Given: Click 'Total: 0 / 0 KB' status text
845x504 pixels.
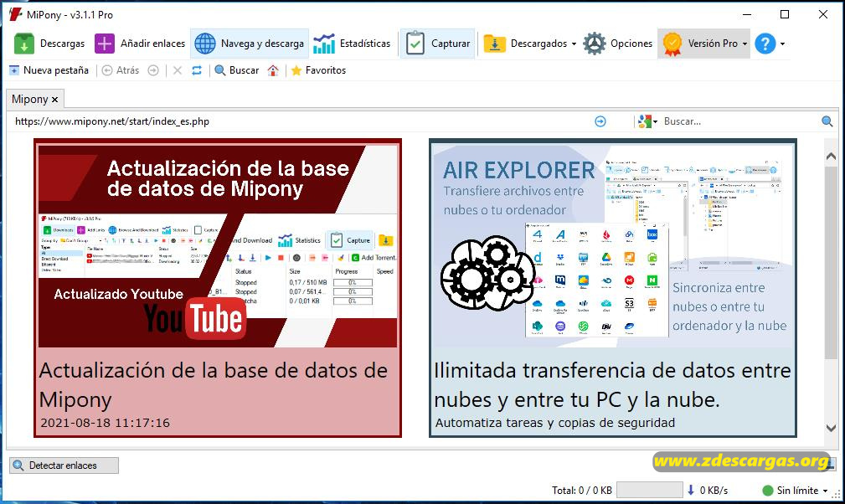Looking at the screenshot, I should [x=581, y=491].
